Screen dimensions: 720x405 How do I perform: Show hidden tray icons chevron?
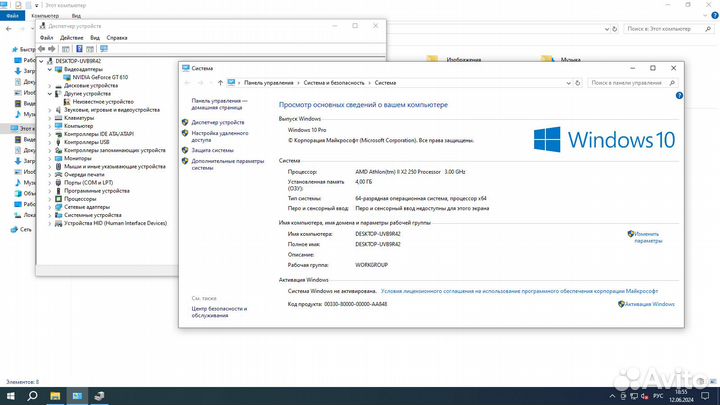click(x=612, y=396)
